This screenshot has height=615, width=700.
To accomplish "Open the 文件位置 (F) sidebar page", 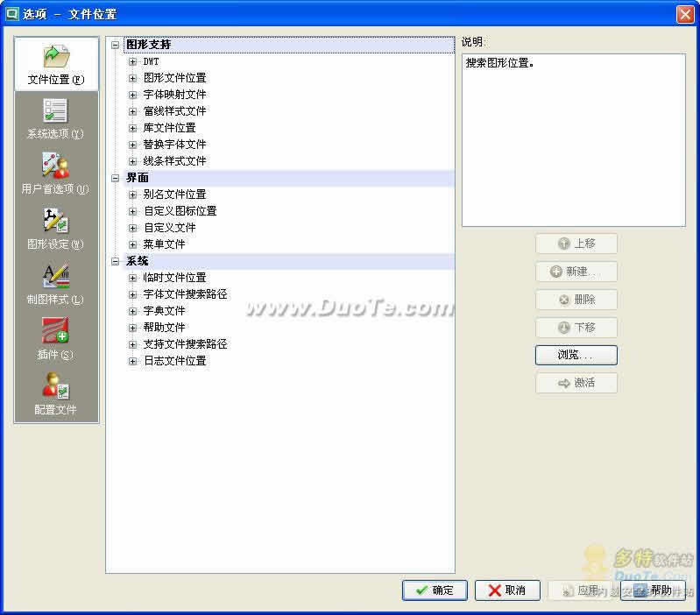I will [56, 65].
